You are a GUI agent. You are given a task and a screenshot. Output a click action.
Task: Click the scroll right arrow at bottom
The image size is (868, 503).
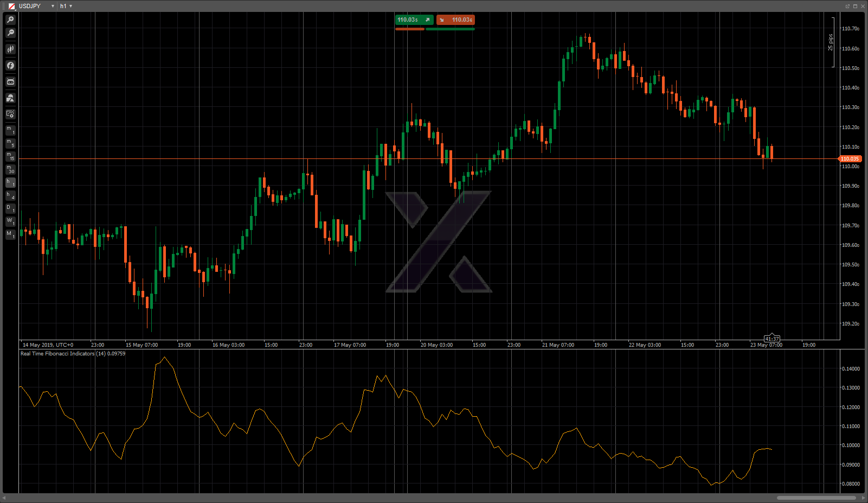coord(864,498)
